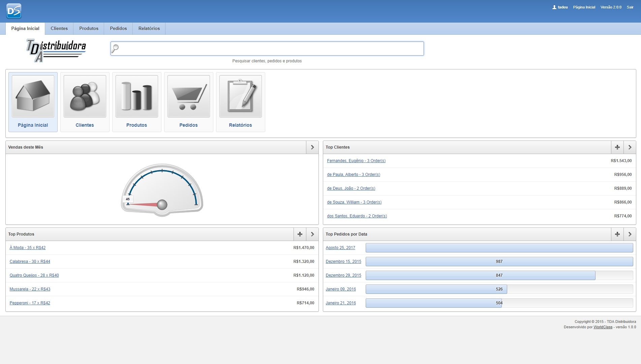This screenshot has width=641, height=364.
Task: Focus the search clientes, pedidos e produtos field
Action: pyautogui.click(x=267, y=49)
